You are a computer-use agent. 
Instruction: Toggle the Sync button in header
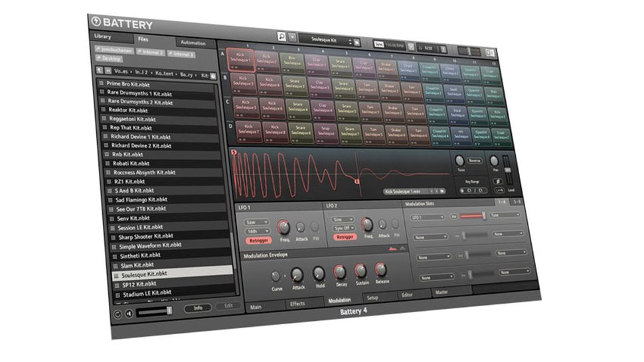tap(378, 44)
